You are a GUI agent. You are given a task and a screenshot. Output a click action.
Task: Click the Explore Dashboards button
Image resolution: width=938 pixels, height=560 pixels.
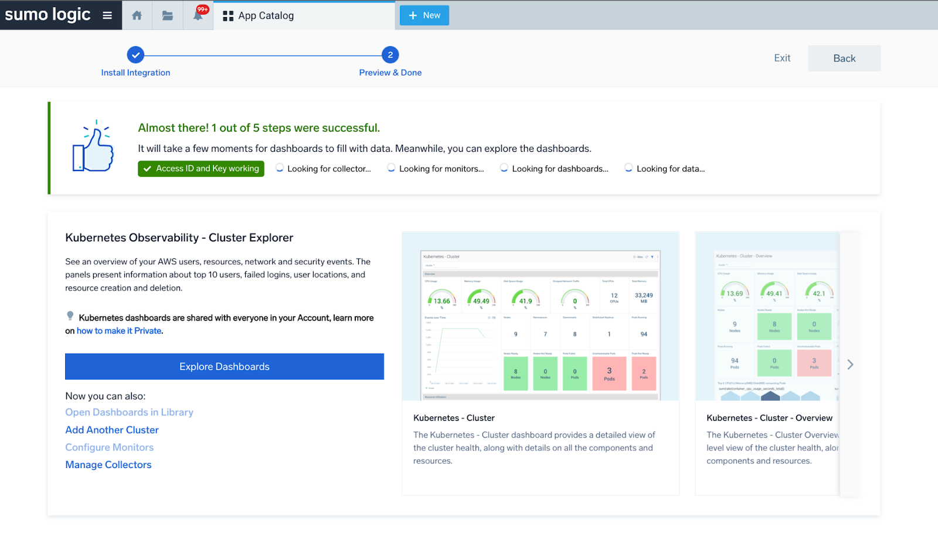(225, 367)
